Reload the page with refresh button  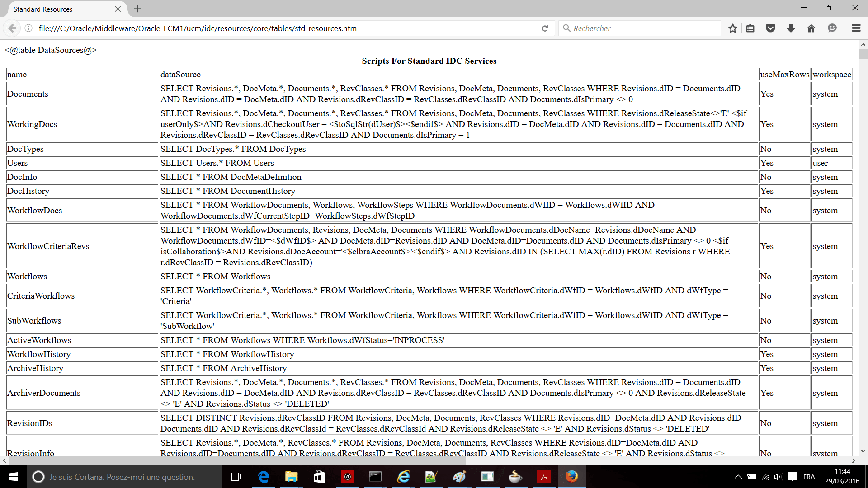pos(545,28)
